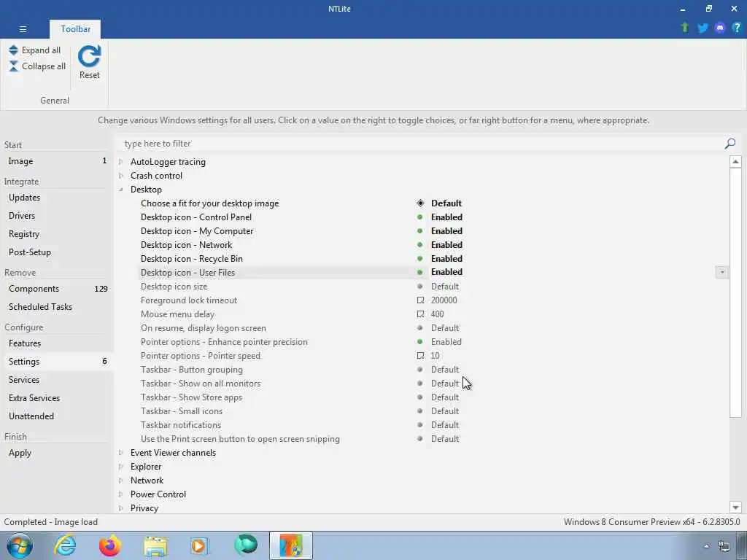747x560 pixels.
Task: Click the NTLite taskbar icon
Action: [291, 545]
